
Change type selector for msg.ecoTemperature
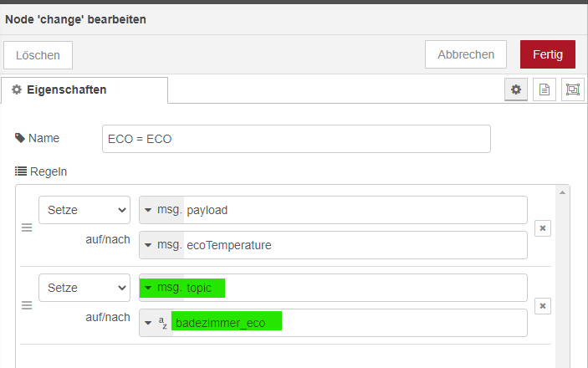pyautogui.click(x=162, y=245)
